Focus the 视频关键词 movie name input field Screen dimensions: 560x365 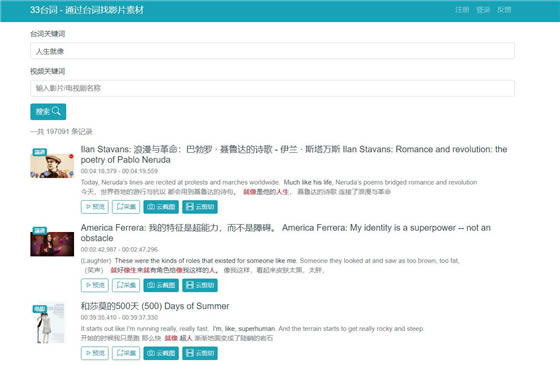point(272,88)
